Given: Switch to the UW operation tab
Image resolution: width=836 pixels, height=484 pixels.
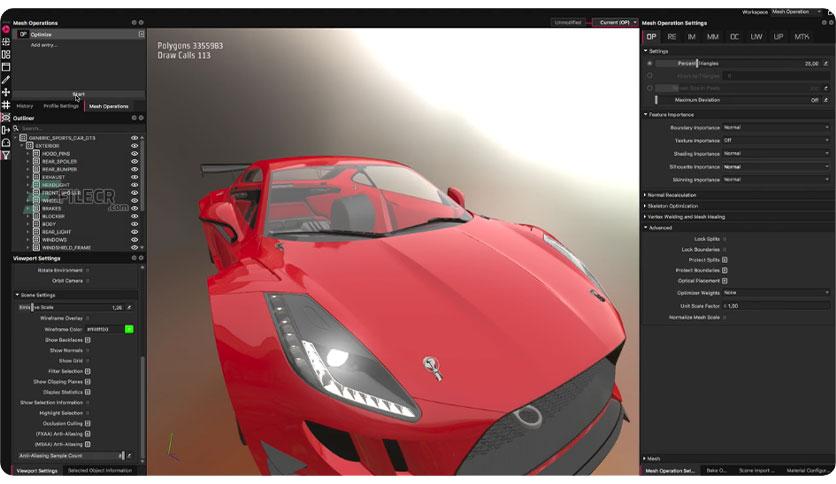Looking at the screenshot, I should 756,37.
